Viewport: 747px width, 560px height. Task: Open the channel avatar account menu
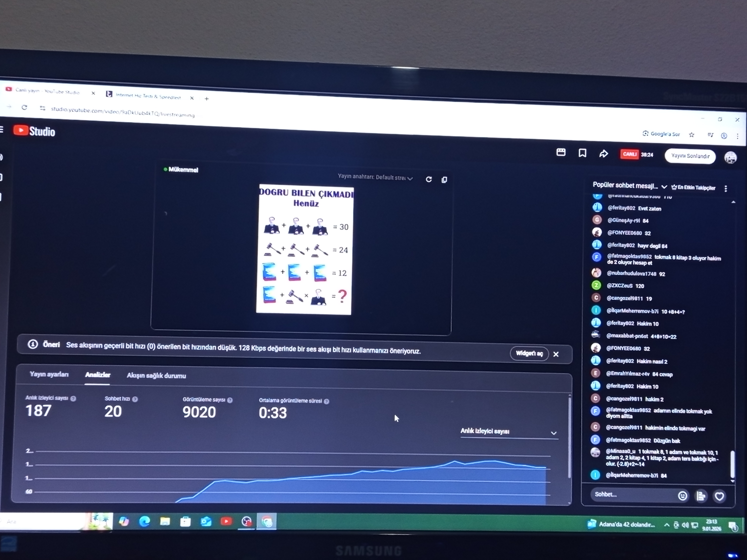click(x=730, y=157)
